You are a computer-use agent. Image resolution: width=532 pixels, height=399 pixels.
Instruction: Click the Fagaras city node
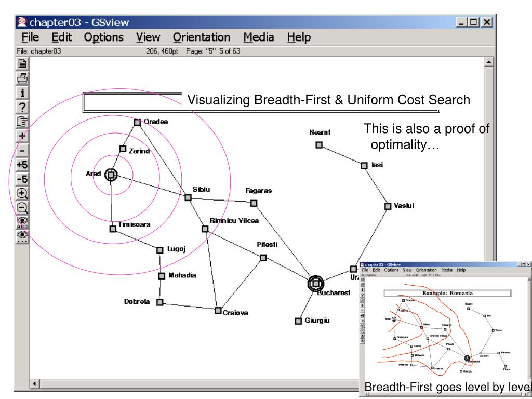coord(254,203)
